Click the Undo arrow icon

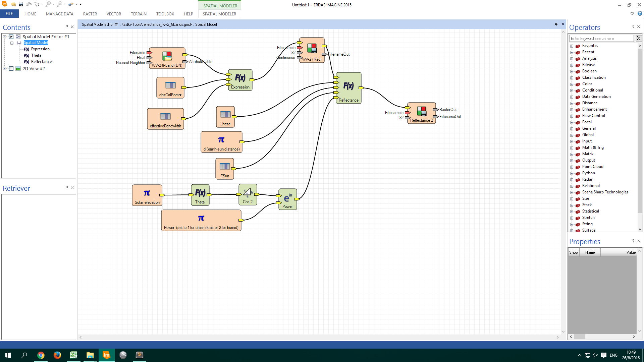[x=29, y=4]
